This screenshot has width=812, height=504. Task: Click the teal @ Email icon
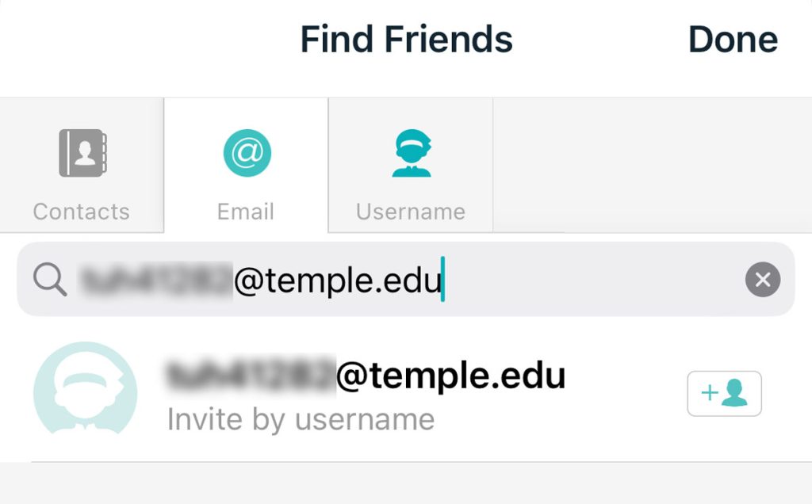(247, 153)
